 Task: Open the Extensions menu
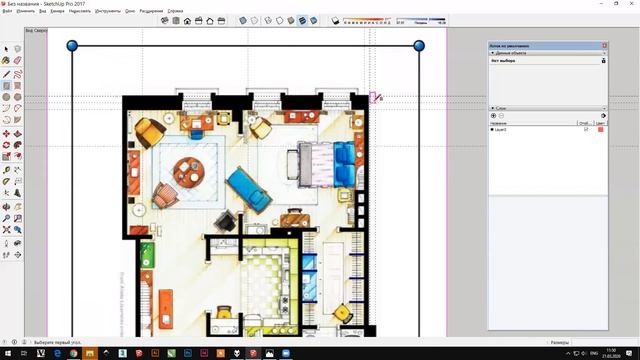point(151,11)
